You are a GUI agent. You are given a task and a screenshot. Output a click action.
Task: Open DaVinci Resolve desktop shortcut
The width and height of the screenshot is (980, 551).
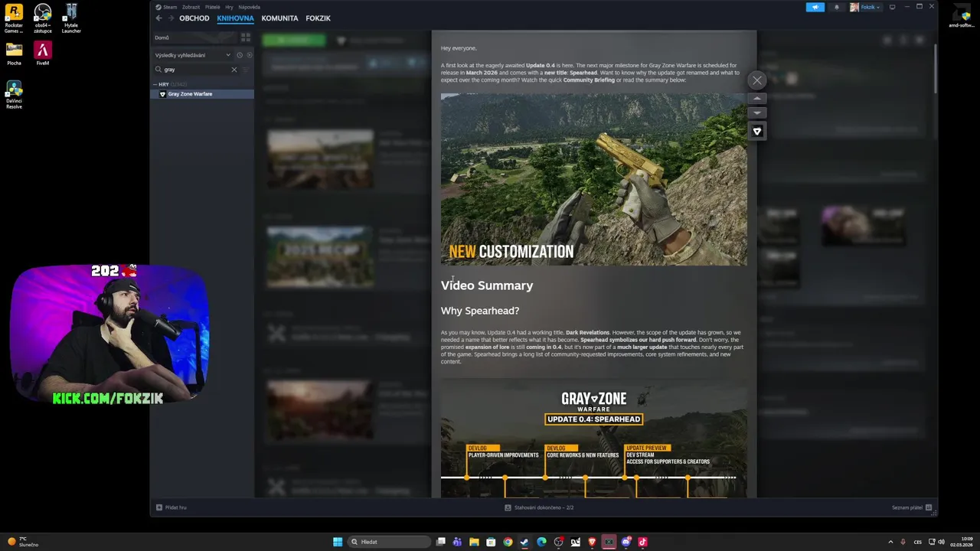click(x=14, y=95)
